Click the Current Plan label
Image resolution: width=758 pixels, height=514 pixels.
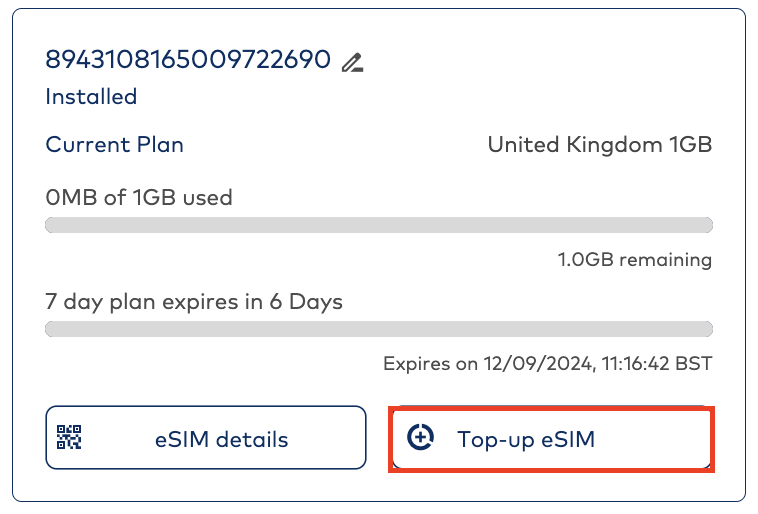115,144
